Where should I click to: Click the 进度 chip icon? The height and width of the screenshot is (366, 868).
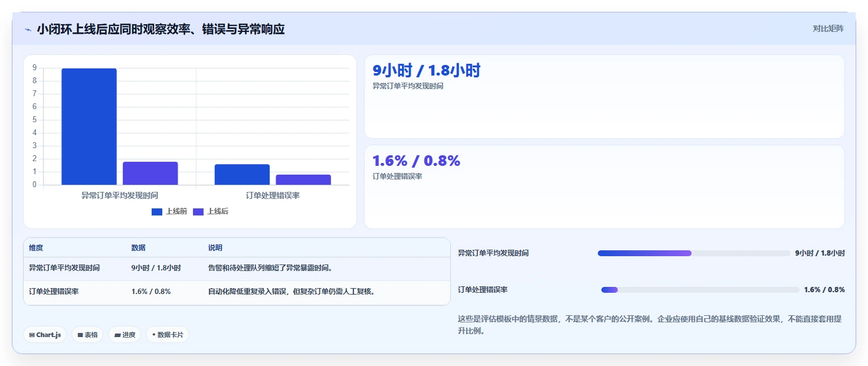click(117, 335)
